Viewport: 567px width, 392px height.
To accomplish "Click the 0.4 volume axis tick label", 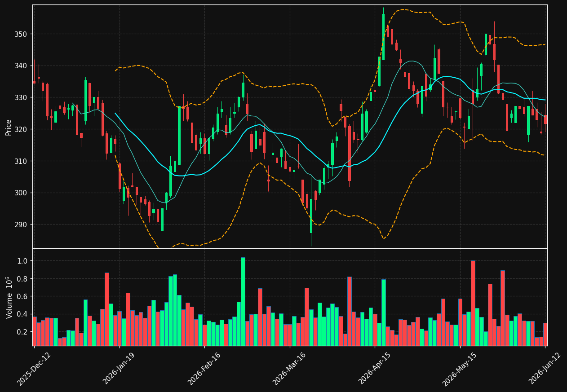I will click(22, 314).
